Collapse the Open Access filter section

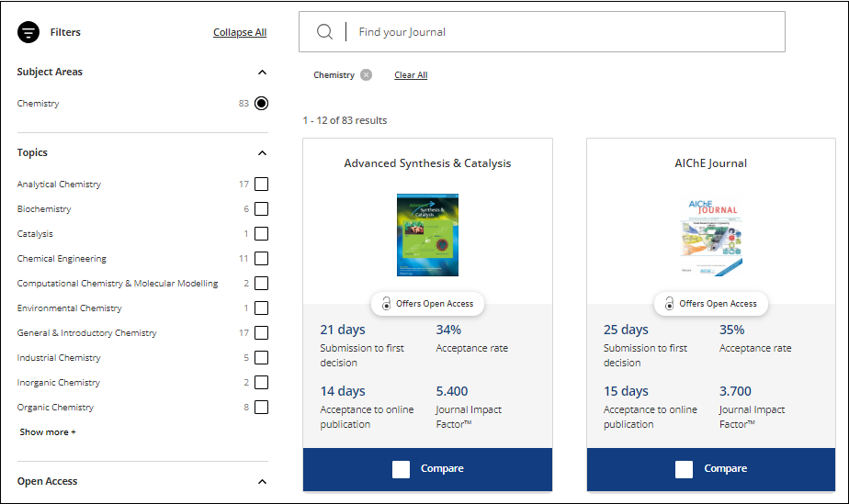point(262,482)
